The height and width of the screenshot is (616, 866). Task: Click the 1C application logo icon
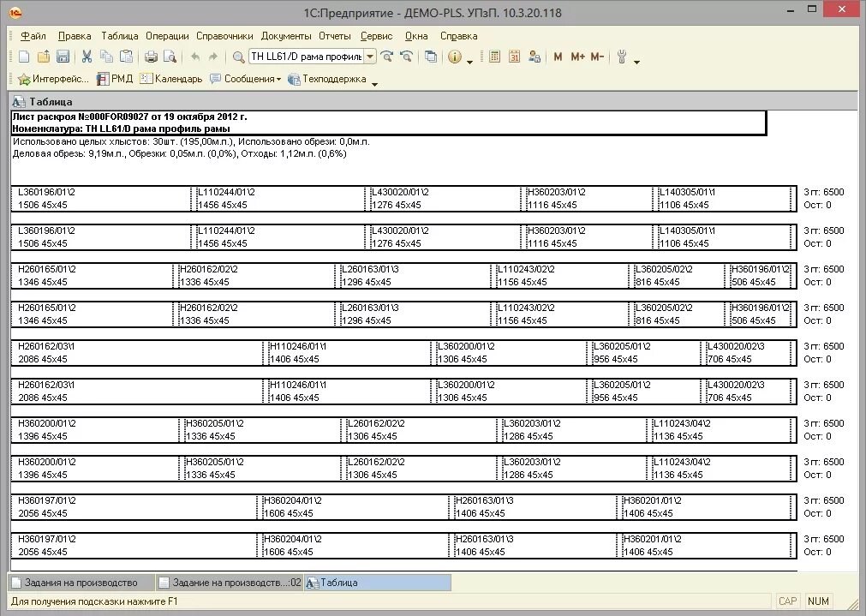pos(15,12)
